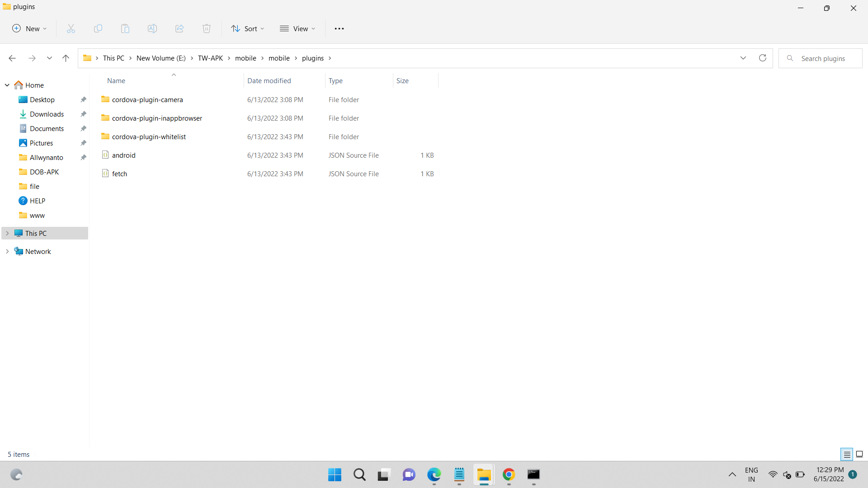Click the Copy icon in toolbar
The height and width of the screenshot is (488, 868).
coord(98,28)
